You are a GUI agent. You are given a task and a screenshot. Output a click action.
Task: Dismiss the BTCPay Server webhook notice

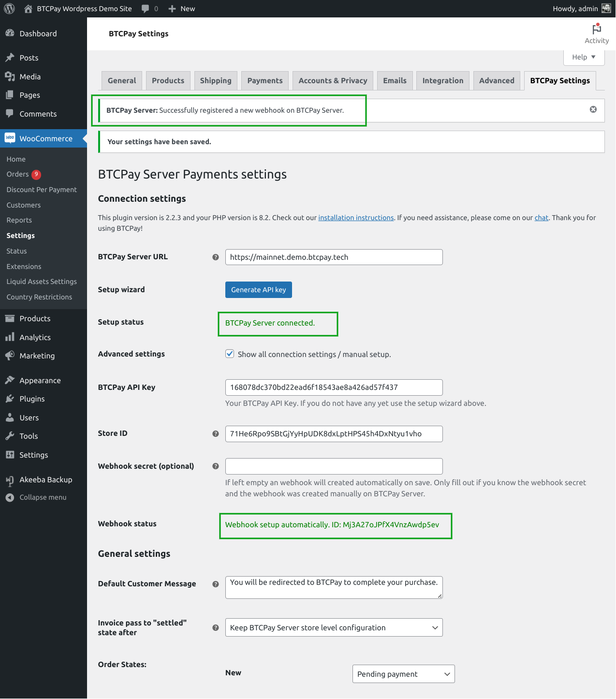(x=593, y=109)
